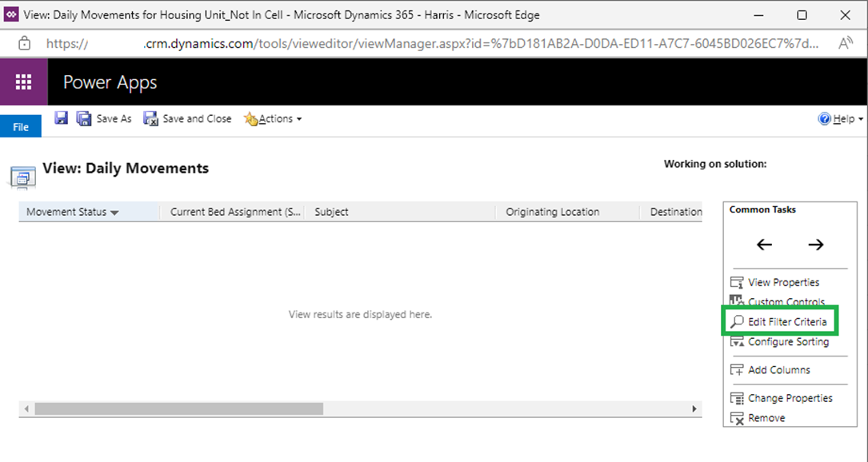The image size is (868, 462).
Task: Click the view icon beside Daily Movements heading
Action: [22, 177]
